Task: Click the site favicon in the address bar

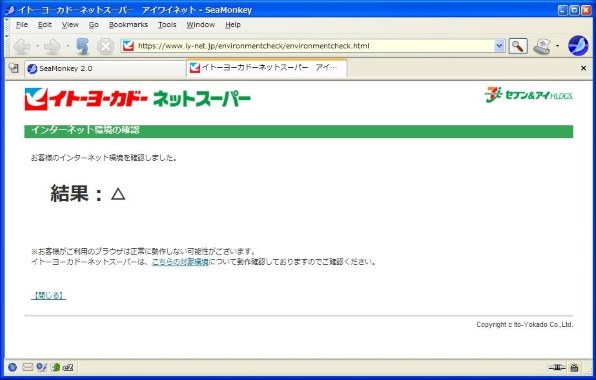Action: (128, 46)
